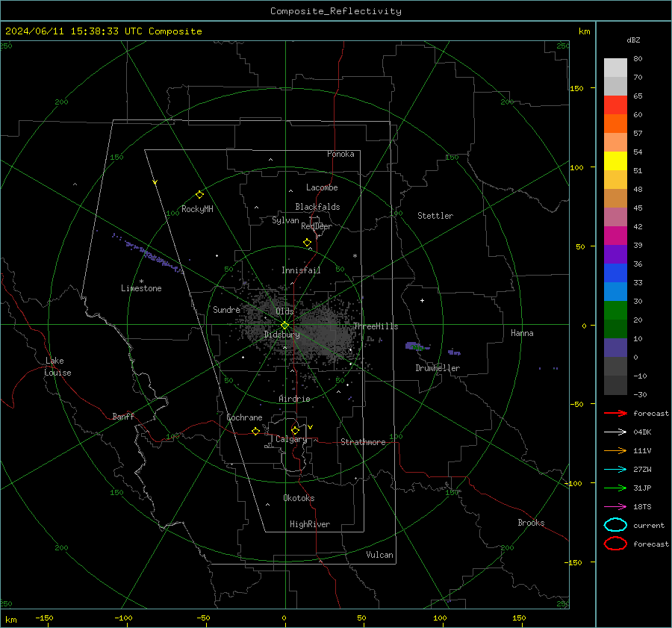Click the yellow diamond marker under Cochrane
672x628 pixels.
(x=256, y=431)
